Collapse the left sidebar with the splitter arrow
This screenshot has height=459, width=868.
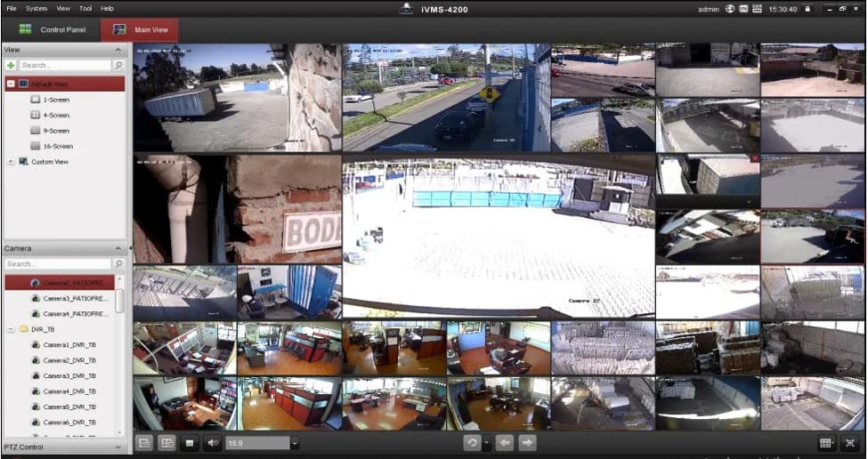coord(131,248)
